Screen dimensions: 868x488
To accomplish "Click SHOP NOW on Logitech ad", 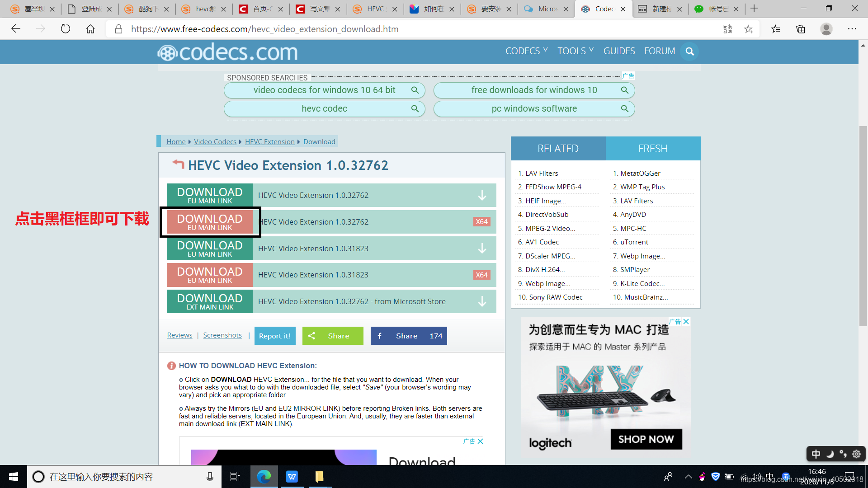I will tap(646, 439).
